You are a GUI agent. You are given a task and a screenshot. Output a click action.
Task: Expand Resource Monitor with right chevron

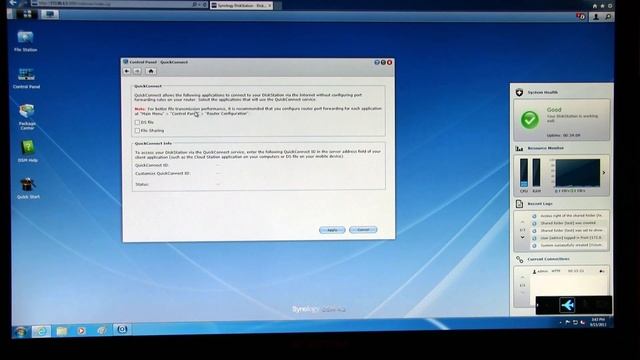(x=604, y=173)
